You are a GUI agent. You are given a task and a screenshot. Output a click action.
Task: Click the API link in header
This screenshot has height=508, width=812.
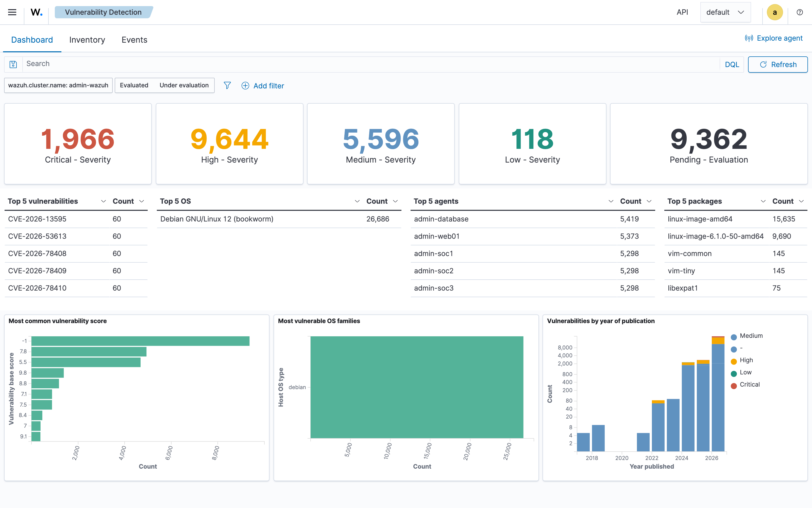click(682, 12)
